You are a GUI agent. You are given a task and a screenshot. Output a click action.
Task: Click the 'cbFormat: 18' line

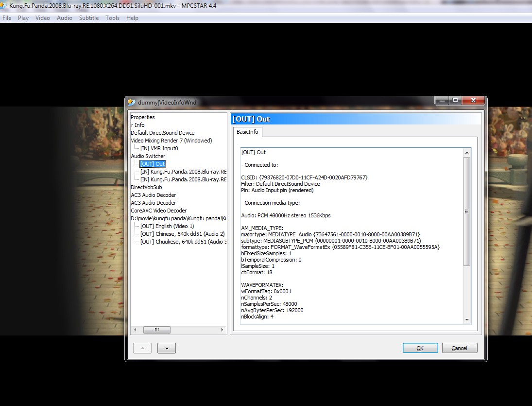coord(257,273)
